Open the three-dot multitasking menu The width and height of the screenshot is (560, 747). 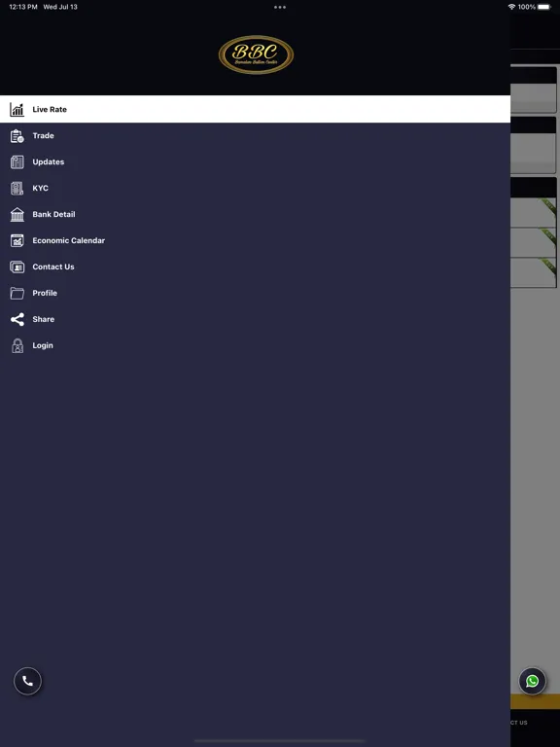(280, 7)
